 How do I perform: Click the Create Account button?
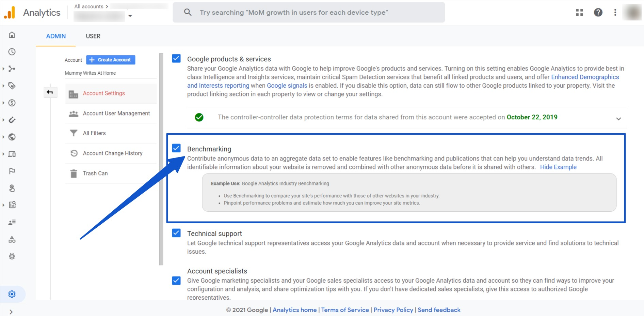click(x=111, y=60)
